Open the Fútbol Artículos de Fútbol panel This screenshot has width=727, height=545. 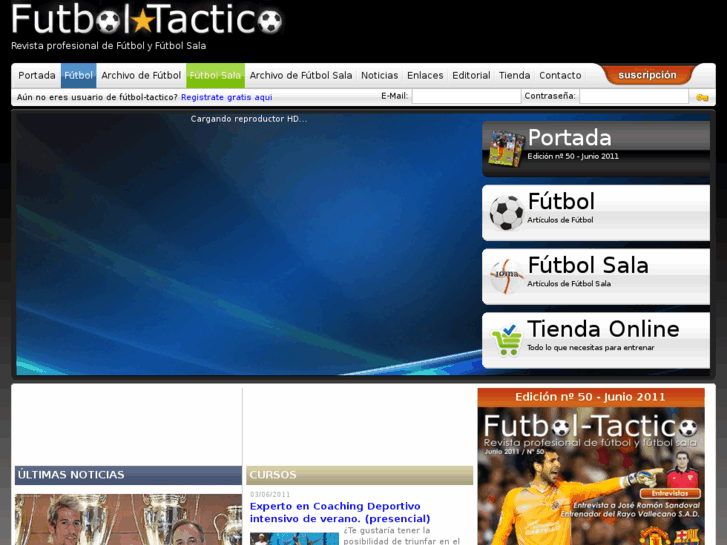(596, 213)
